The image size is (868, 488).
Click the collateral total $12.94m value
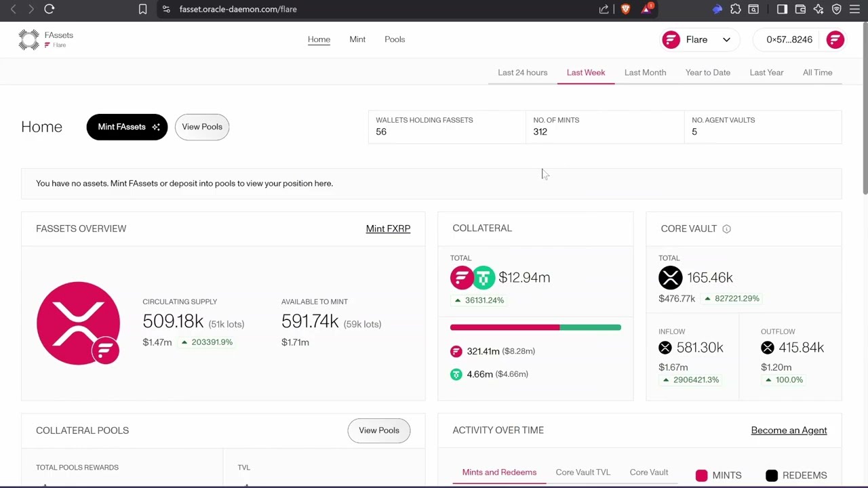coord(524,277)
